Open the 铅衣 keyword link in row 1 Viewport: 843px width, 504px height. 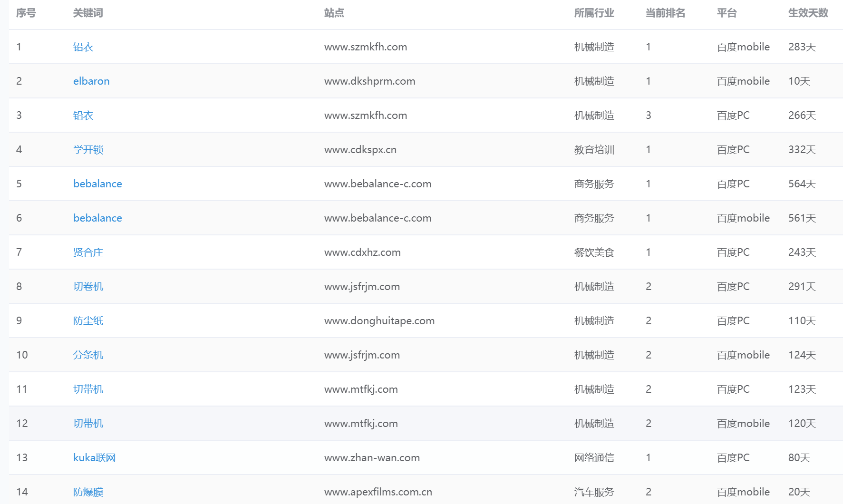coord(83,47)
